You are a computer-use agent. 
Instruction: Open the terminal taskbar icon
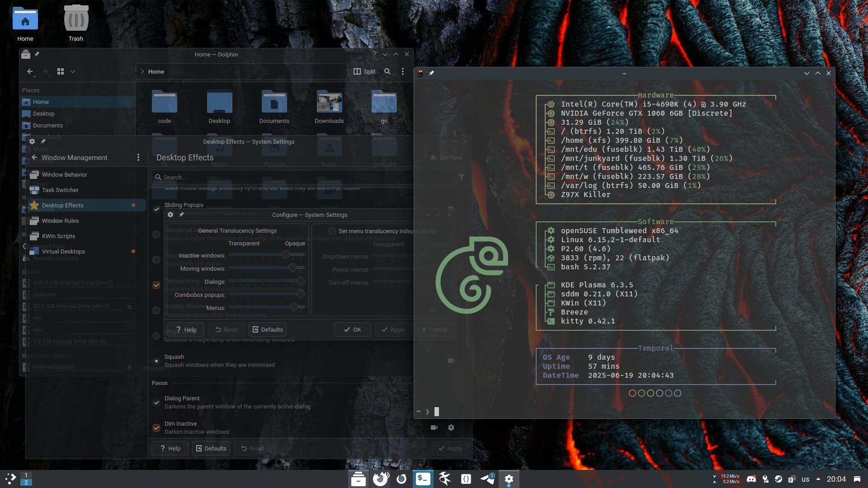click(423, 479)
